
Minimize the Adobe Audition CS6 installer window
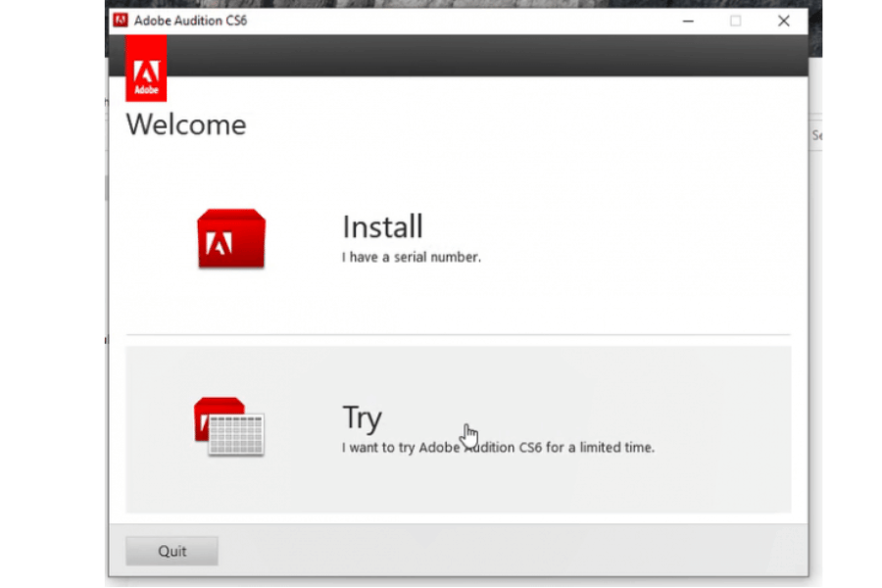pyautogui.click(x=688, y=21)
